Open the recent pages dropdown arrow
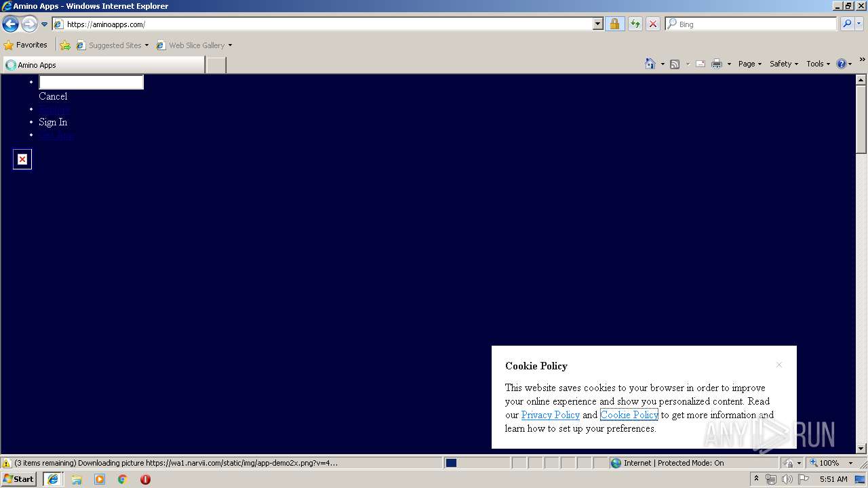The height and width of the screenshot is (488, 868). click(45, 24)
